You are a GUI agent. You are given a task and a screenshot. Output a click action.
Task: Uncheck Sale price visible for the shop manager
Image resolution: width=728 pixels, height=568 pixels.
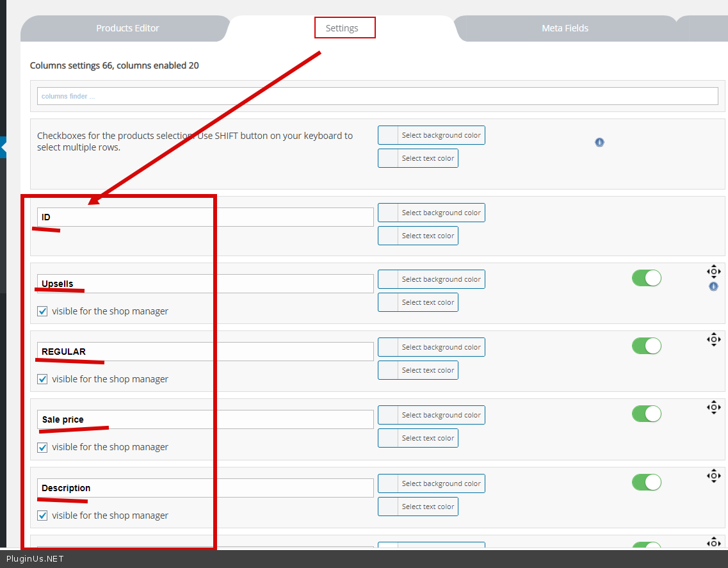tap(43, 447)
